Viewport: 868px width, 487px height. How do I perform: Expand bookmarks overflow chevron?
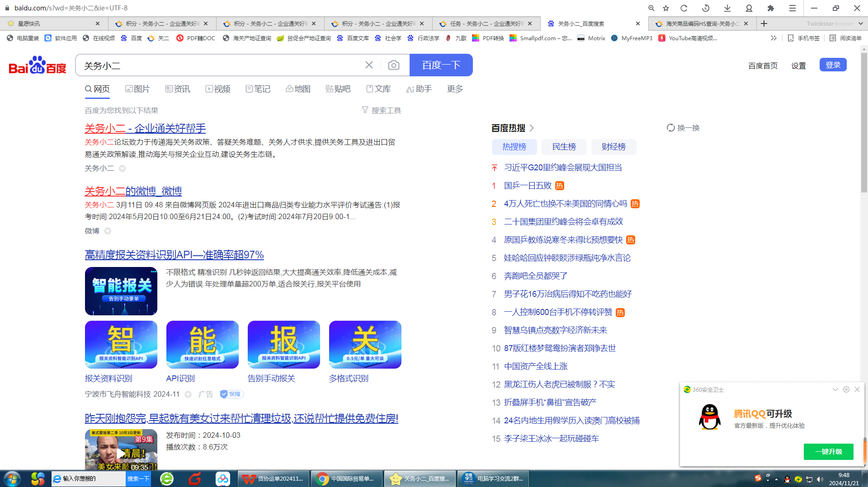pyautogui.click(x=774, y=38)
